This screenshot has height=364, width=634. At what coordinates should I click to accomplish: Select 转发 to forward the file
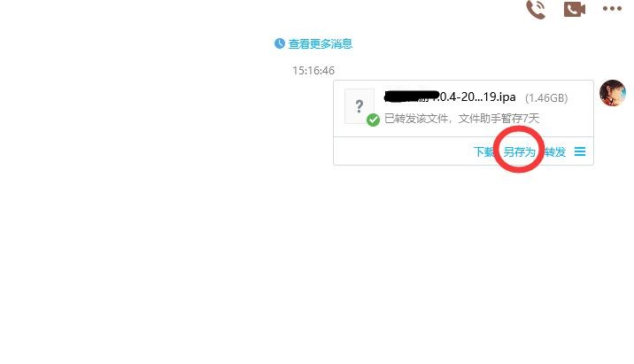click(554, 152)
